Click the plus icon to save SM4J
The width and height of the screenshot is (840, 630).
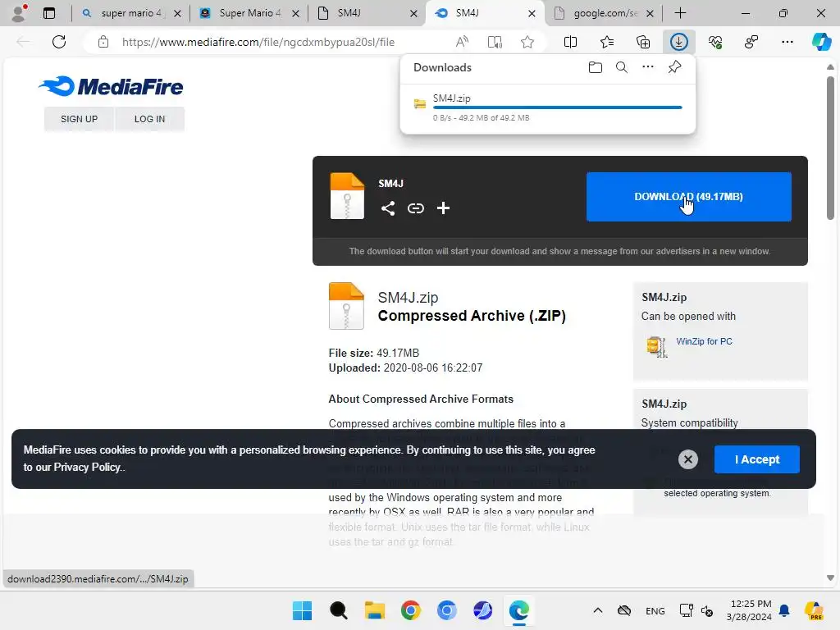(443, 208)
